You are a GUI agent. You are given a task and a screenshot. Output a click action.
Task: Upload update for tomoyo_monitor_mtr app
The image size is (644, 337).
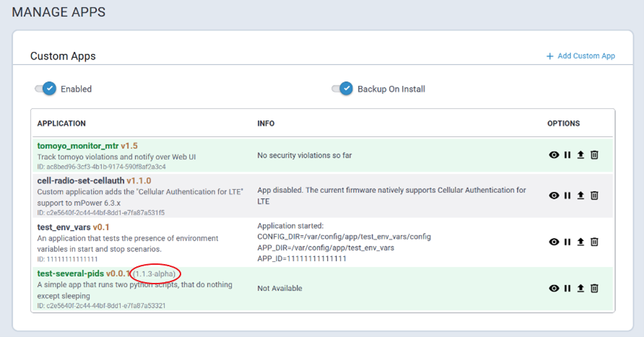[580, 155]
